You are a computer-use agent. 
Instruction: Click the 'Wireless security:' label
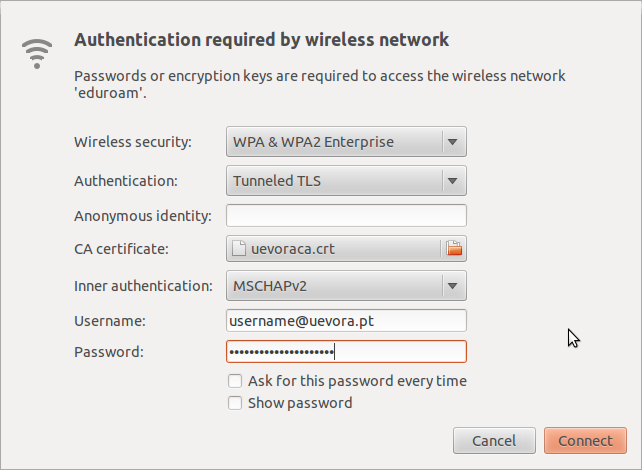pos(133,142)
